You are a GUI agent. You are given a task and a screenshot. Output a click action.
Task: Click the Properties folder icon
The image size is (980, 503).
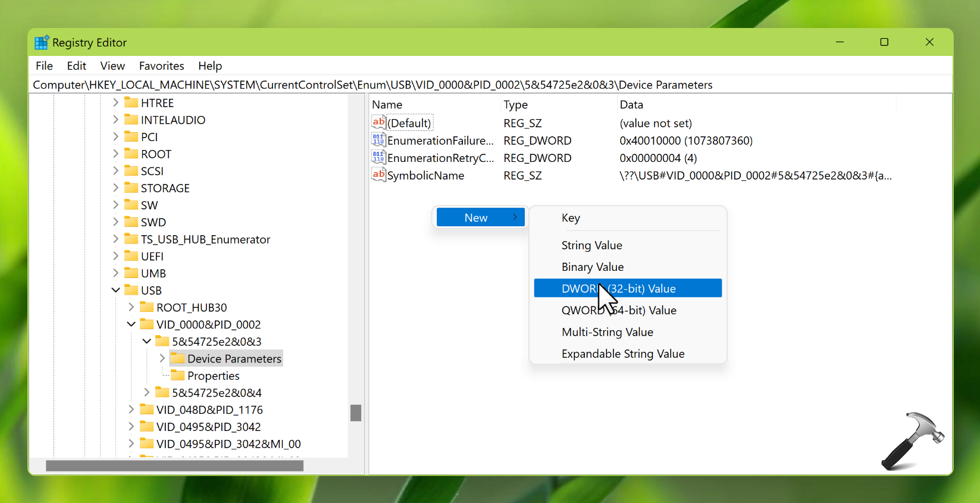[x=177, y=376]
